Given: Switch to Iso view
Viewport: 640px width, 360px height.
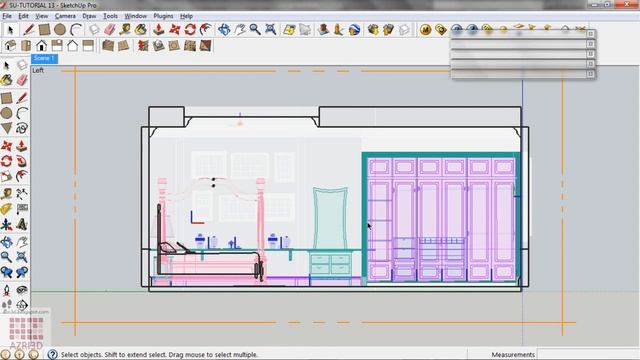Looking at the screenshot, I should [x=11, y=46].
